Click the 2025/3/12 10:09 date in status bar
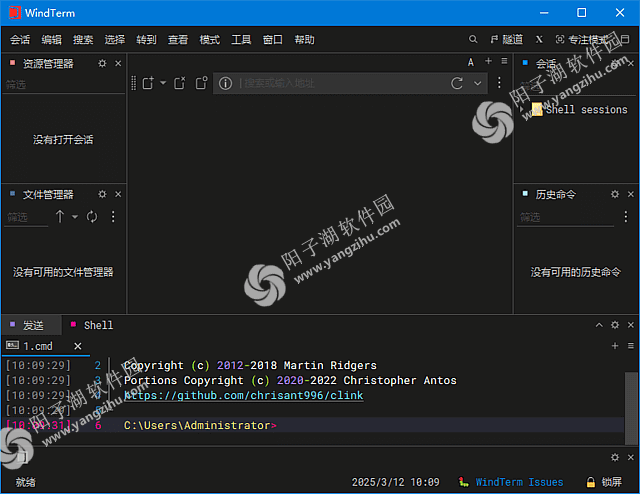The width and height of the screenshot is (640, 494). pos(396,482)
